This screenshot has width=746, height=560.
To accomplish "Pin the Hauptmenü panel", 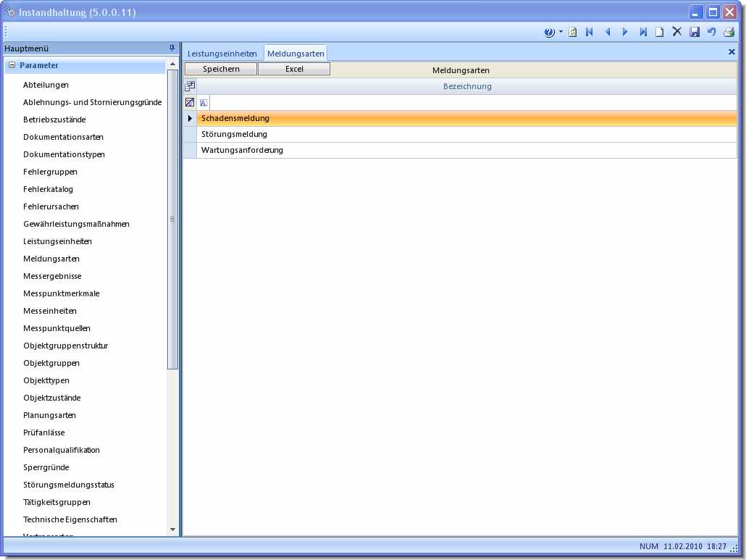I will click(172, 48).
